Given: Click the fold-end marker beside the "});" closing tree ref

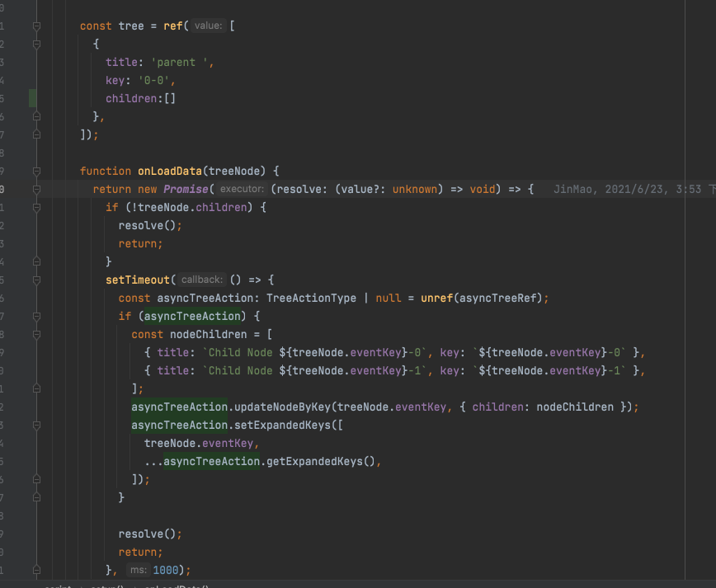Looking at the screenshot, I should click(x=35, y=134).
